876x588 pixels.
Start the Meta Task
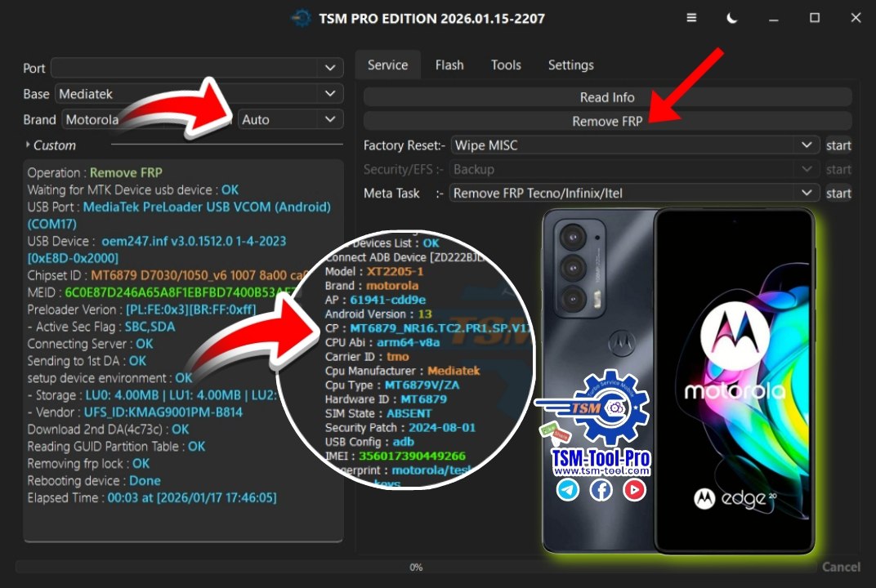click(838, 194)
